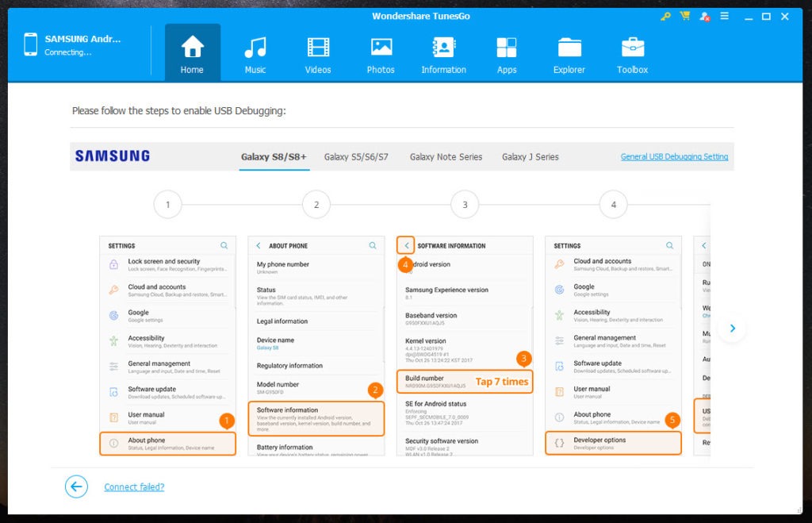Screen dimensions: 812x523
Task: Switch to Galaxy S5/S6/S7 tab
Action: pyautogui.click(x=356, y=156)
